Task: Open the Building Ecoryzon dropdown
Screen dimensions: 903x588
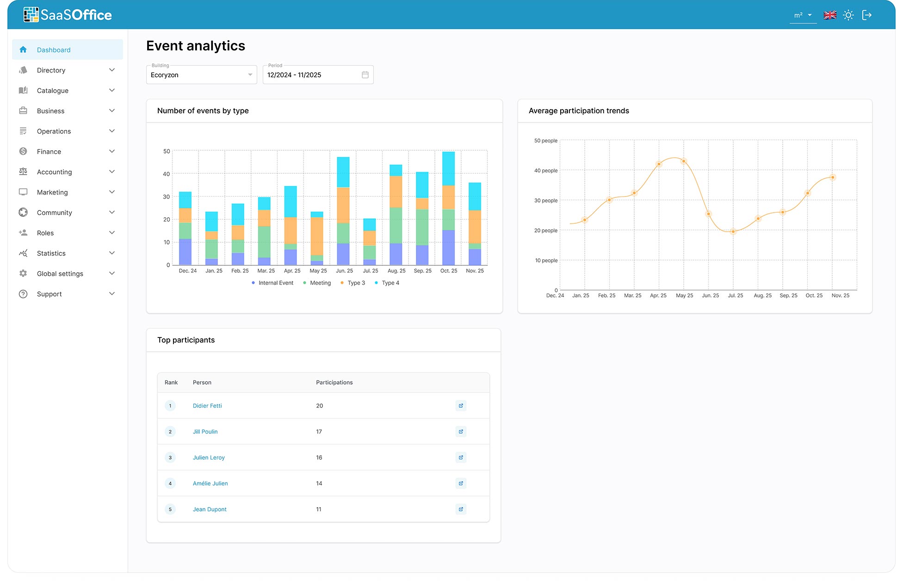Action: 202,74
